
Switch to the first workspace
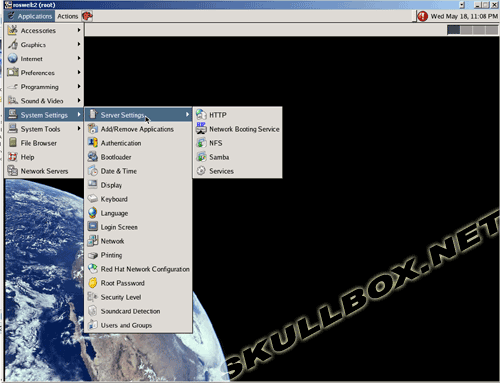(x=453, y=30)
